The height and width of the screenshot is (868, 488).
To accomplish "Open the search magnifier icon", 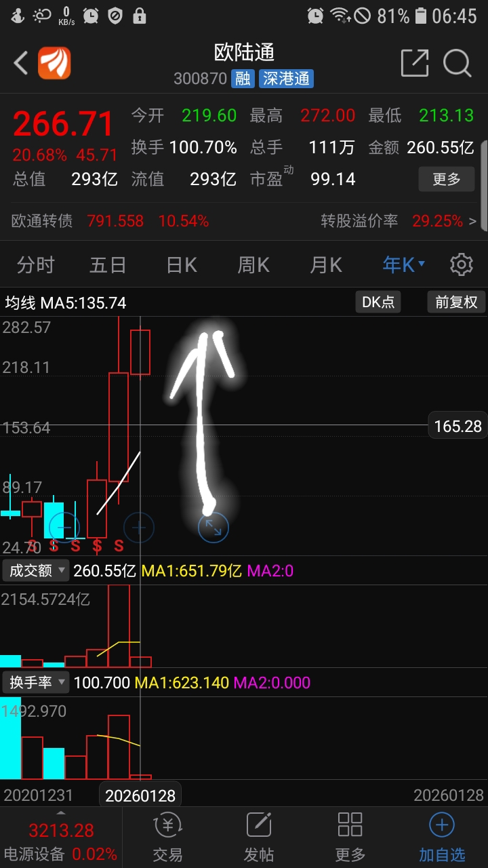I will tap(457, 63).
